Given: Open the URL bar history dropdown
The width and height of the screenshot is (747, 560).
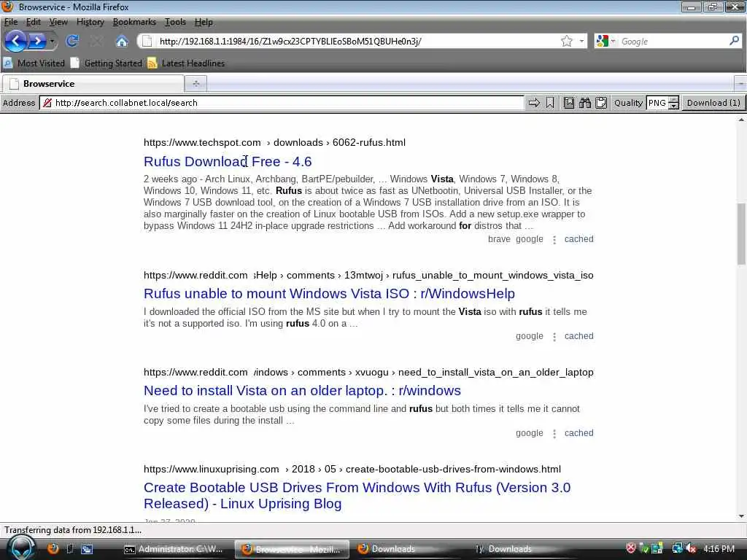Looking at the screenshot, I should [x=581, y=42].
